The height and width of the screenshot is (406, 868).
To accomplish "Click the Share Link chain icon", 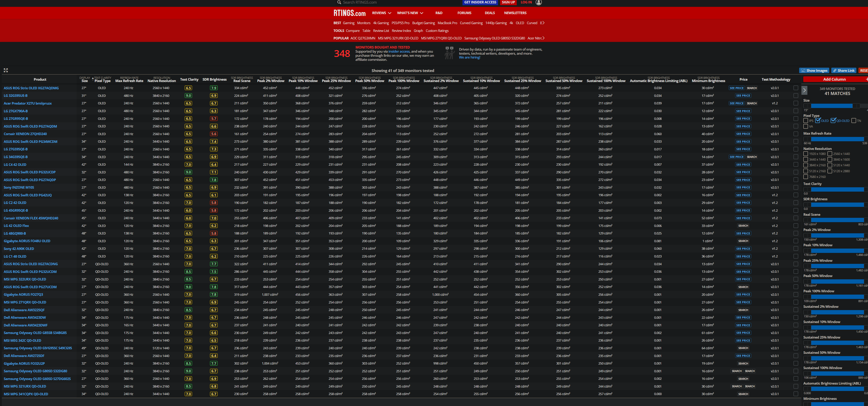I will pyautogui.click(x=843, y=70).
